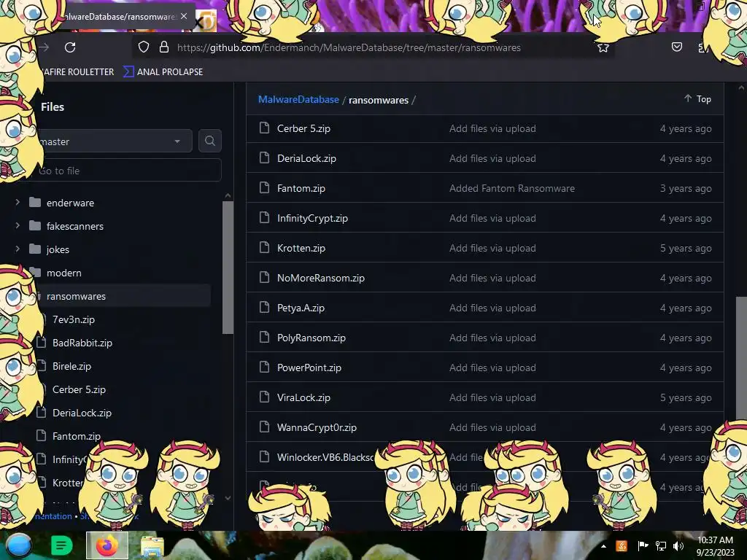Open InfinityCrypt.zip in the file list
This screenshot has width=747, height=560.
312,218
